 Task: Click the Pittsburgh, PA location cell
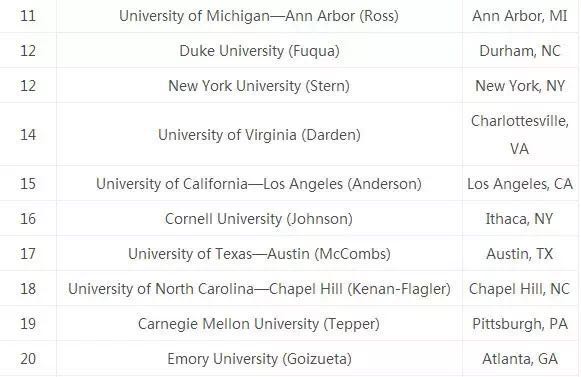(x=520, y=324)
